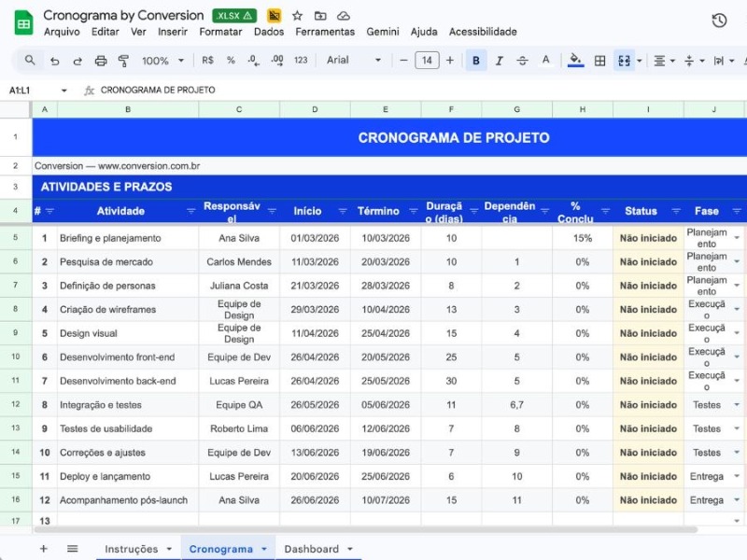Click the XLSX file format badge
The width and height of the screenshot is (747, 560).
click(234, 16)
